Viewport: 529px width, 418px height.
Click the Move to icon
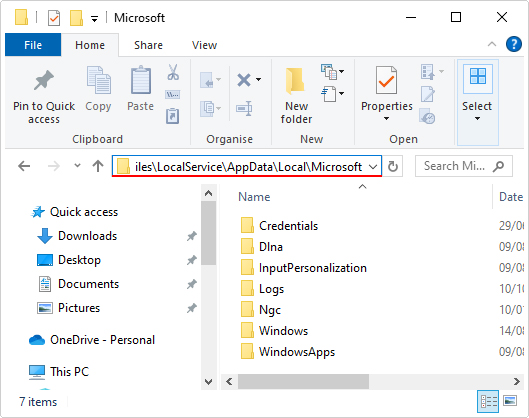click(x=207, y=80)
